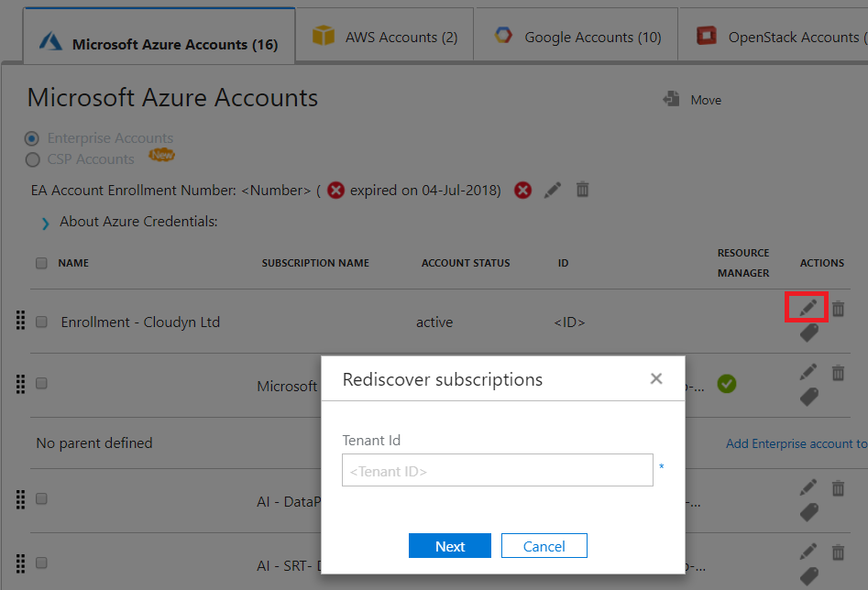This screenshot has width=868, height=590.
Task: Tick the select-all checkbox in header
Action: tap(41, 263)
